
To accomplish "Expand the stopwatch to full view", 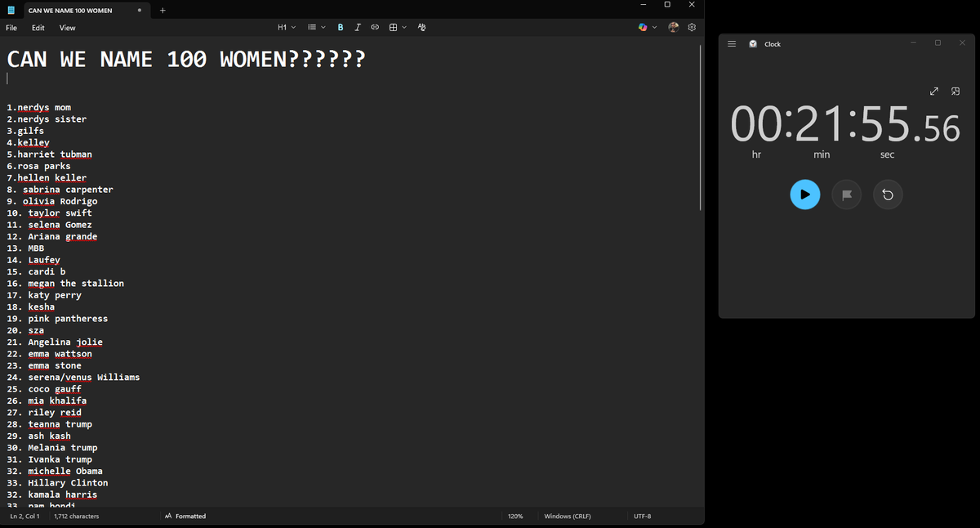I will click(934, 91).
